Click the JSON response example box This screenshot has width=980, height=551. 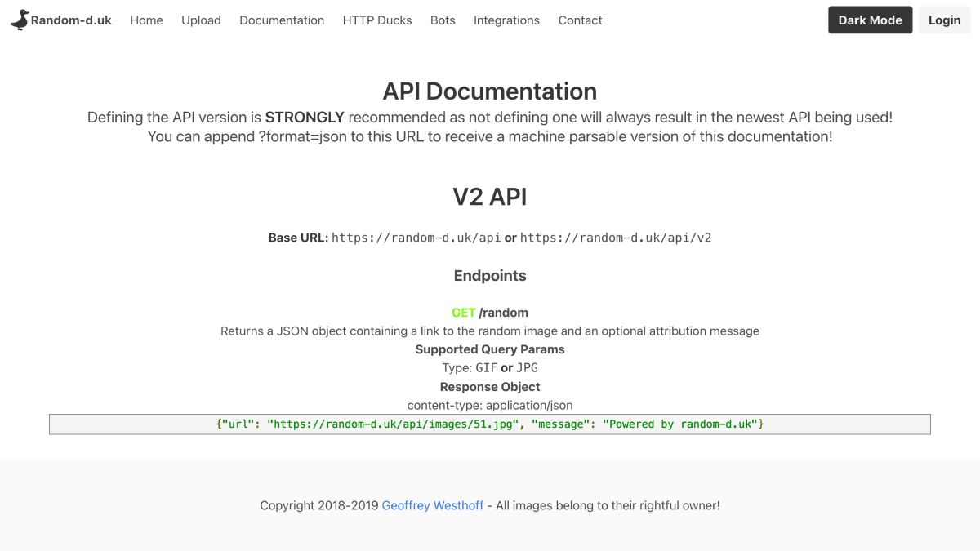pyautogui.click(x=490, y=424)
